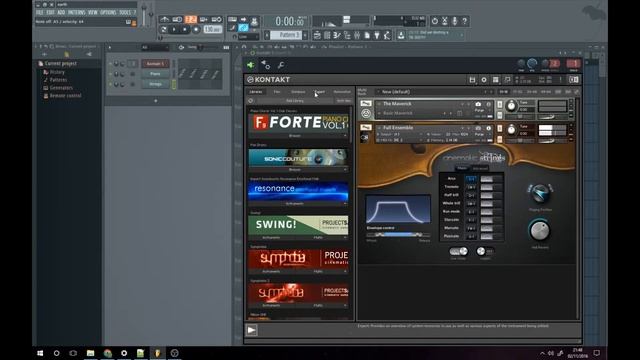This screenshot has width=640, height=360.
Task: Open the Kontakt options gear icon
Action: coord(484,80)
